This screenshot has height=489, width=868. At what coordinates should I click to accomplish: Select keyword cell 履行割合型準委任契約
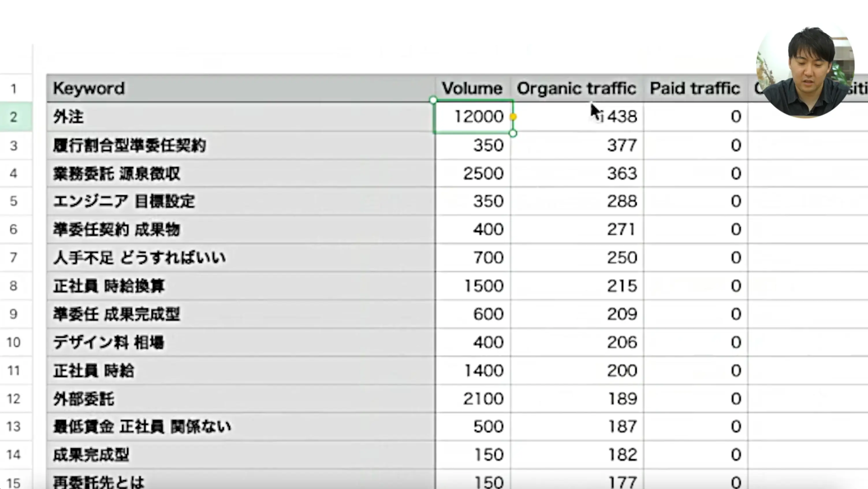(x=241, y=145)
